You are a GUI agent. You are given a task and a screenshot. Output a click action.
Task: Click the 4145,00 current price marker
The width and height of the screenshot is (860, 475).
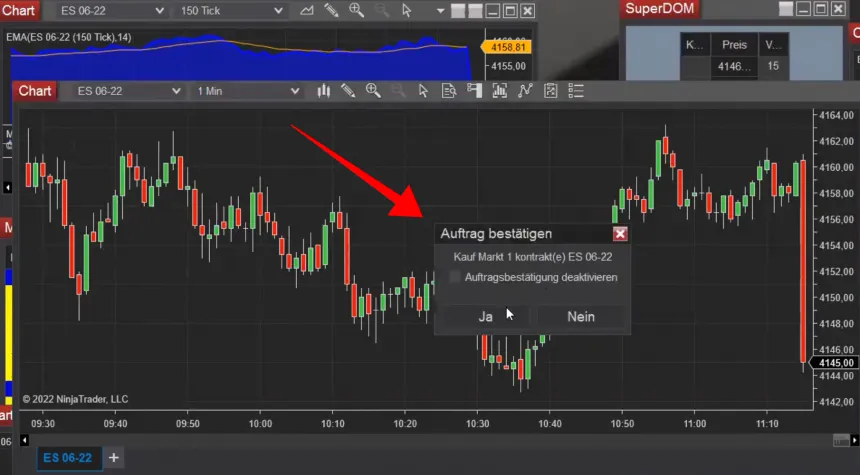click(834, 363)
